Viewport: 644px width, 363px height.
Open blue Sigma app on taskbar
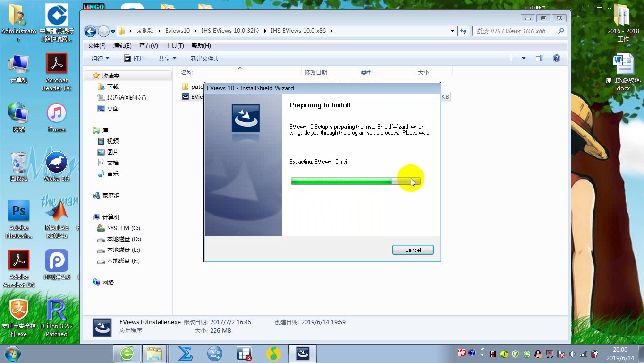185,354
